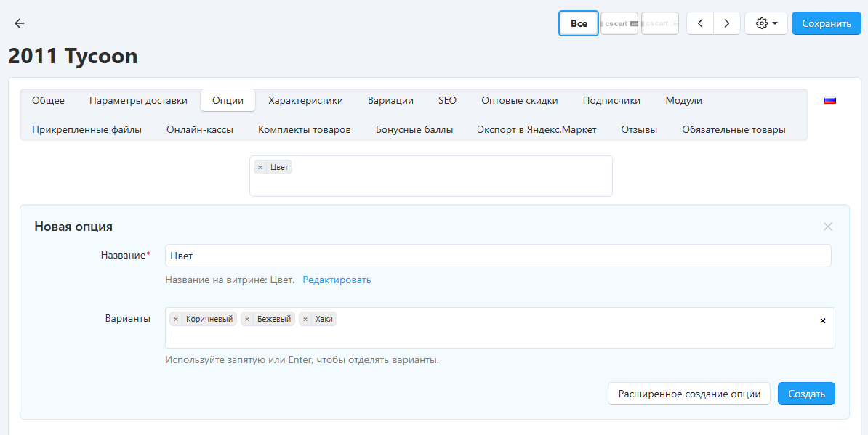
Task: Go to the previous product
Action: [x=700, y=23]
